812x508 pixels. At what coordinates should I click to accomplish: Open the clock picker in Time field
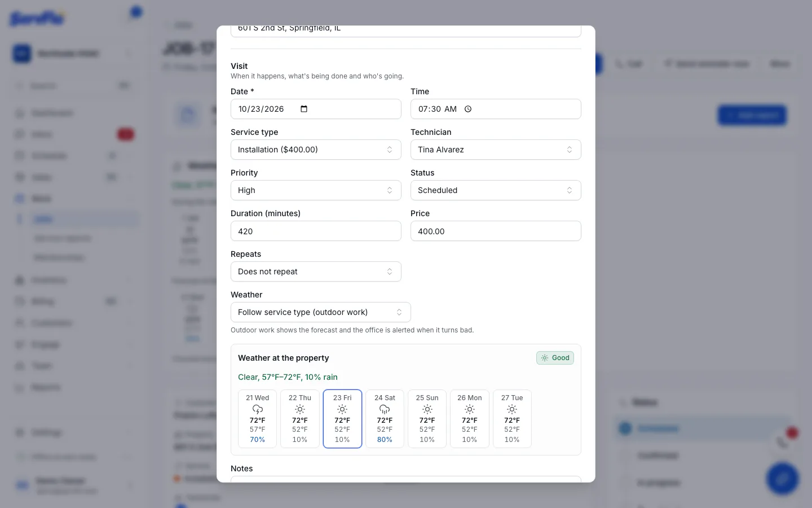[468, 109]
